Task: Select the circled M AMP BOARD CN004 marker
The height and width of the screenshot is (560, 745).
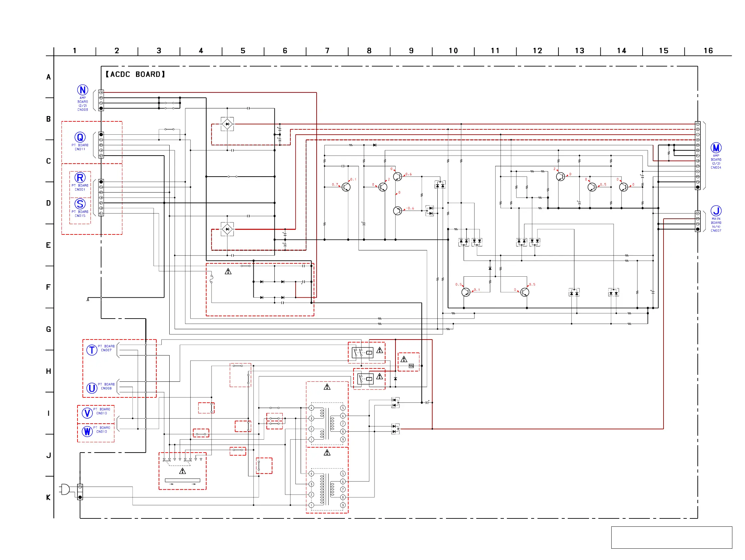Action: (716, 148)
